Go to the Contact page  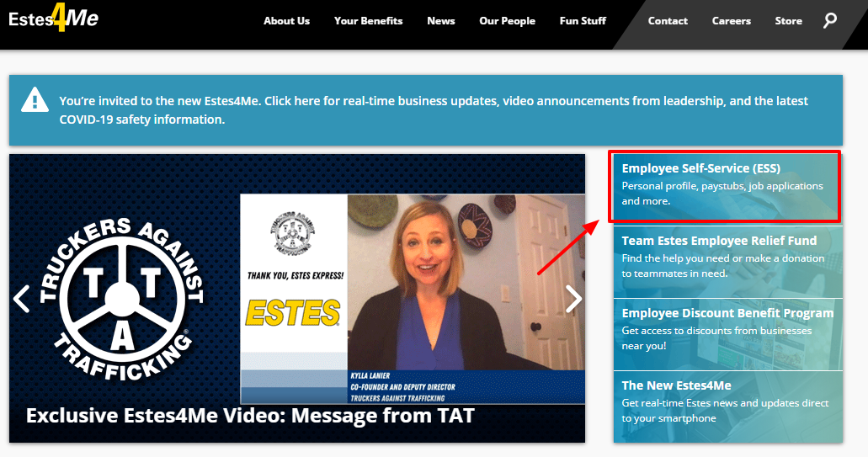pos(668,21)
